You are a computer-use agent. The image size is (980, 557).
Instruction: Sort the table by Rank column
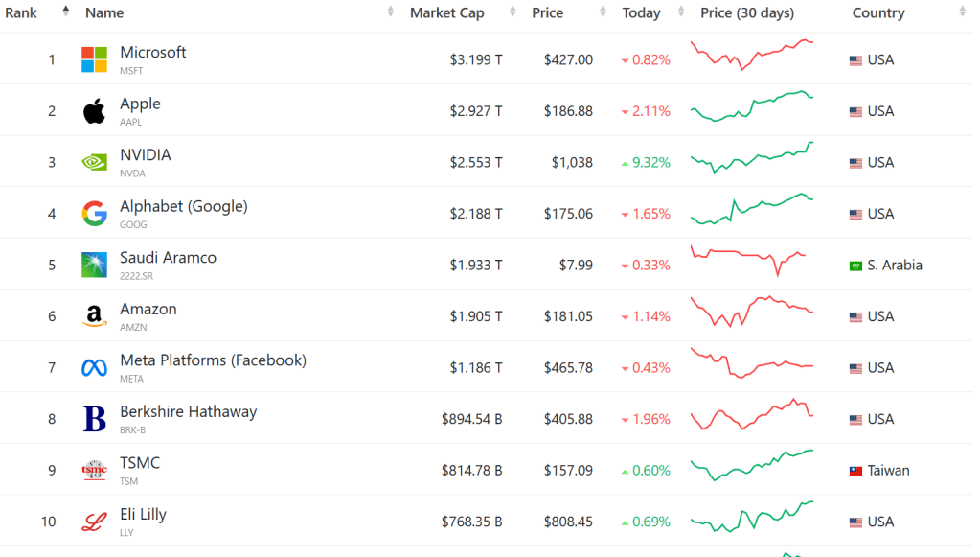[21, 13]
